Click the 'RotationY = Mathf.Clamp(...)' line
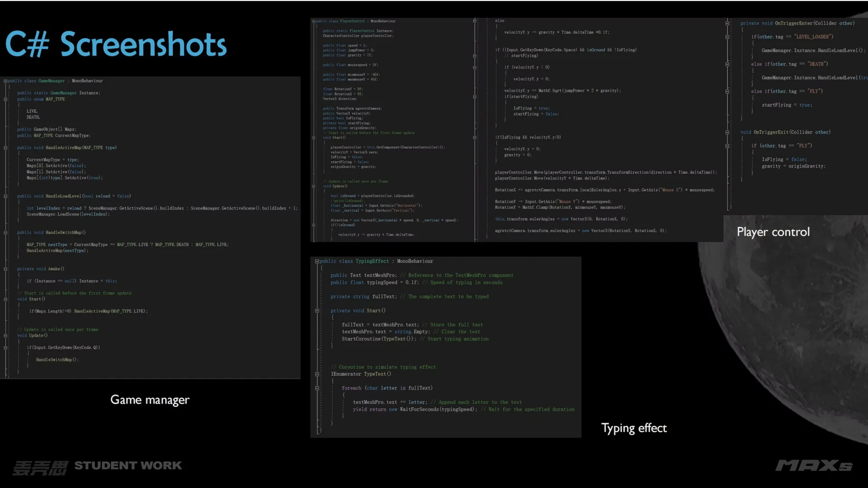868x488 pixels. point(560,207)
